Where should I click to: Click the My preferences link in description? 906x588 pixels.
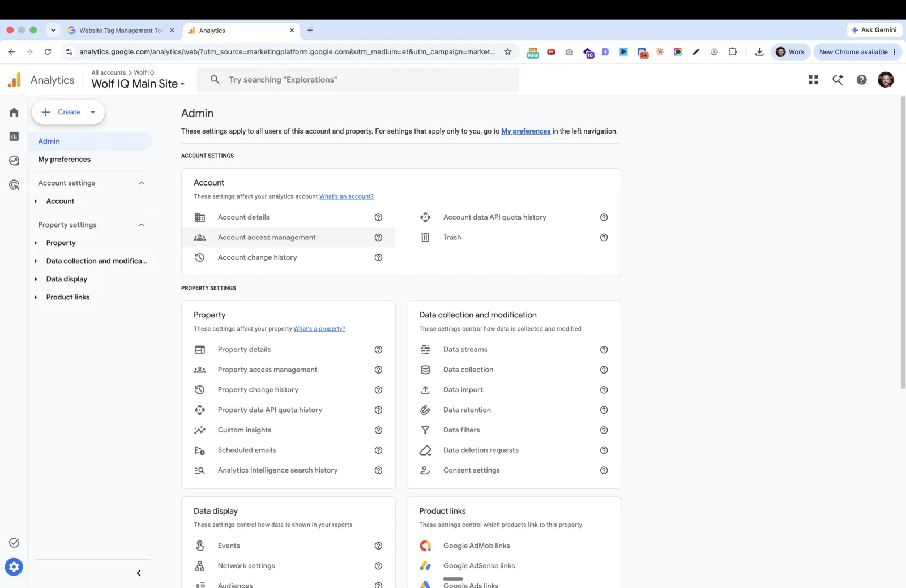coord(525,131)
